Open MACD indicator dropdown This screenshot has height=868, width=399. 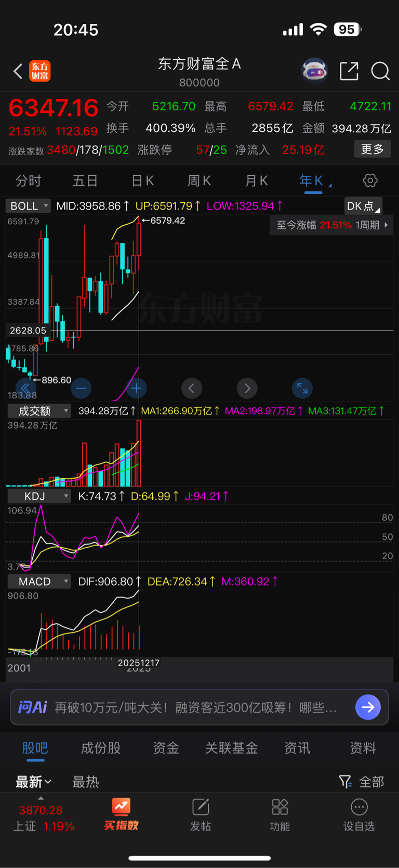click(x=39, y=581)
